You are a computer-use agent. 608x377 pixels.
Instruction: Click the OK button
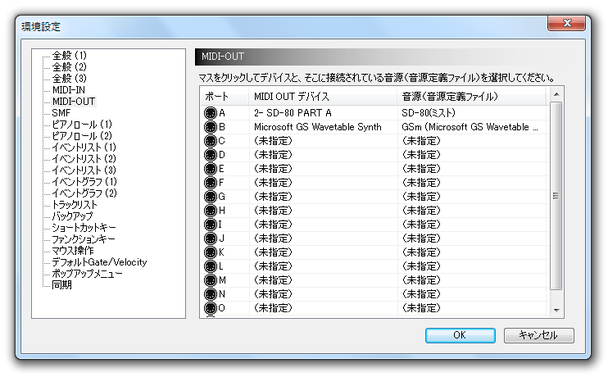pos(460,335)
